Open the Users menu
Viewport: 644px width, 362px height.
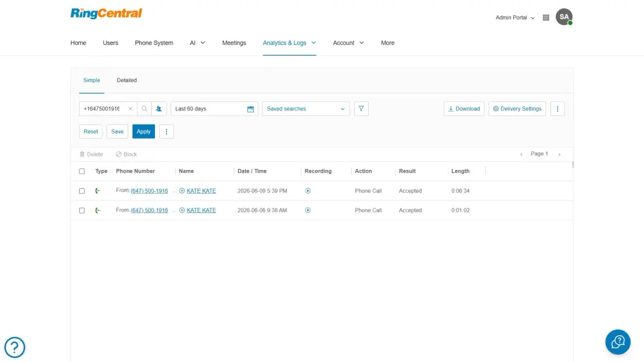coord(111,43)
